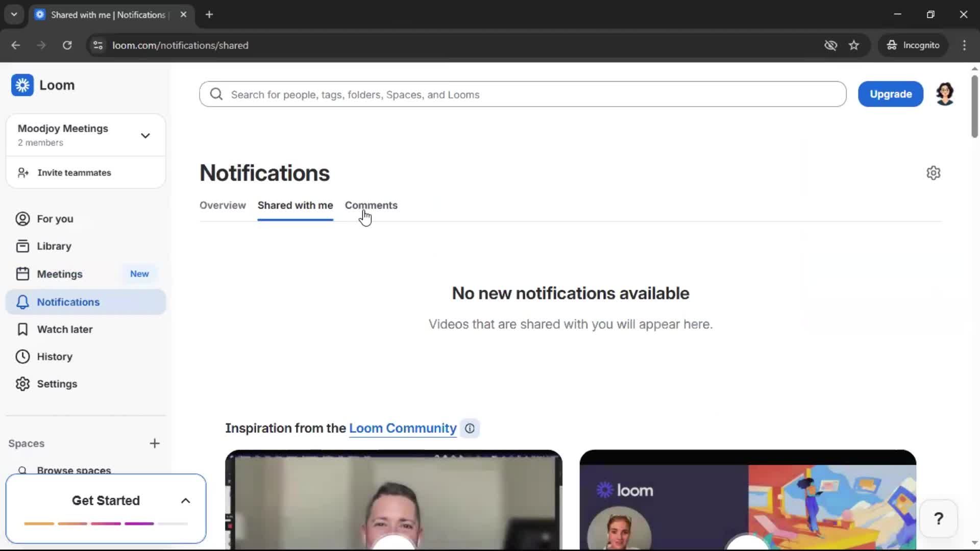Open the Loom home logo icon

[x=22, y=85]
